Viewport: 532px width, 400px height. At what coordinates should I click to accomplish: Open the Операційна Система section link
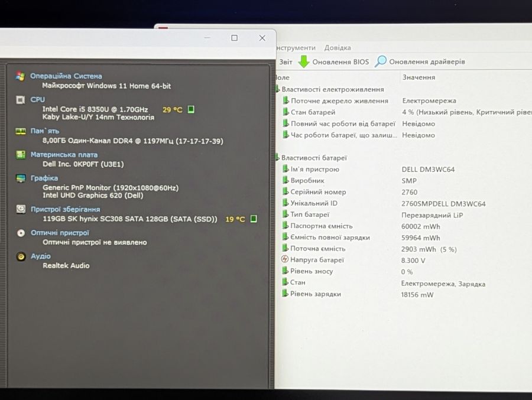point(66,76)
